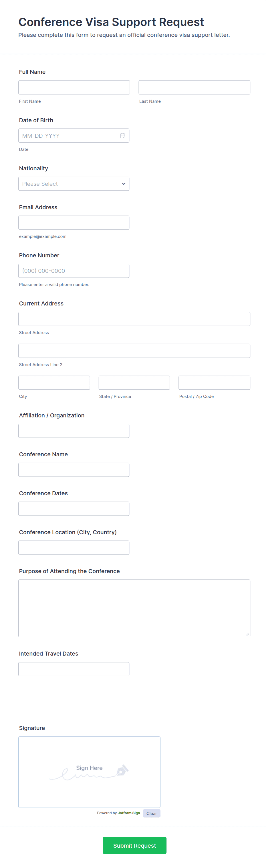
Task: Click the Last Name input field
Action: click(194, 87)
